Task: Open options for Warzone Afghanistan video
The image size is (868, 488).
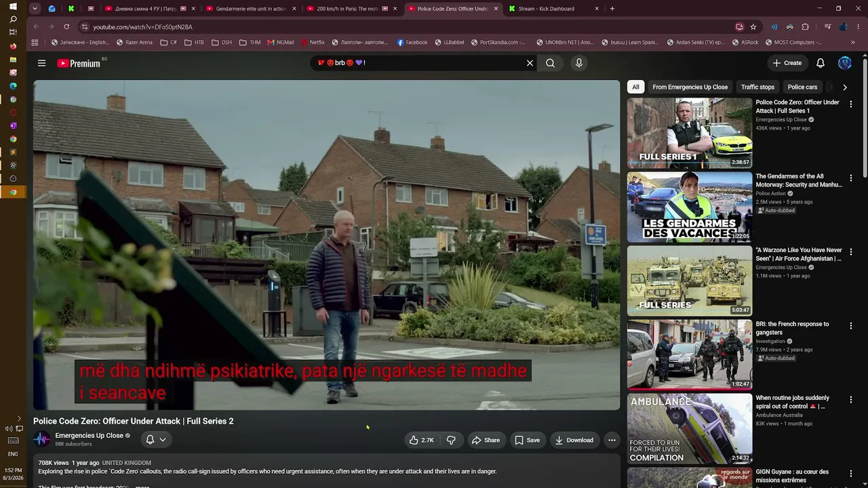Action: 851,252
